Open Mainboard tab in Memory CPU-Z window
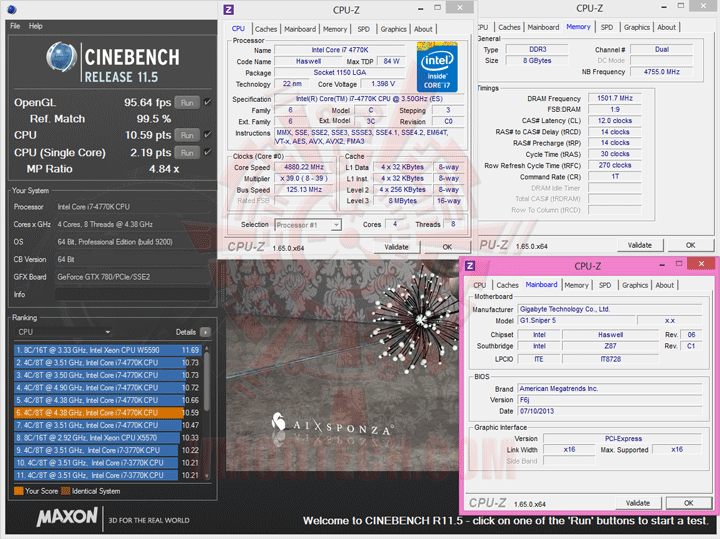Image resolution: width=720 pixels, height=539 pixels. coord(543,27)
